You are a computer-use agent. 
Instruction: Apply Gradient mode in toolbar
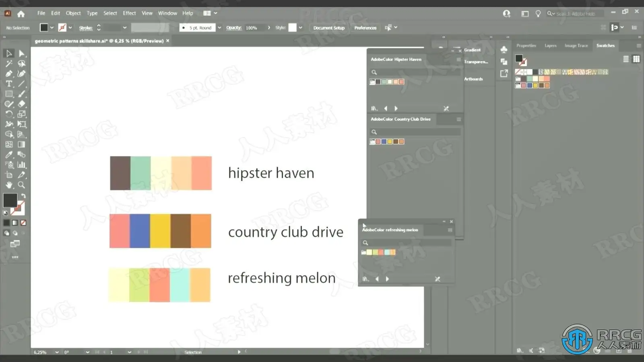pyautogui.click(x=15, y=223)
